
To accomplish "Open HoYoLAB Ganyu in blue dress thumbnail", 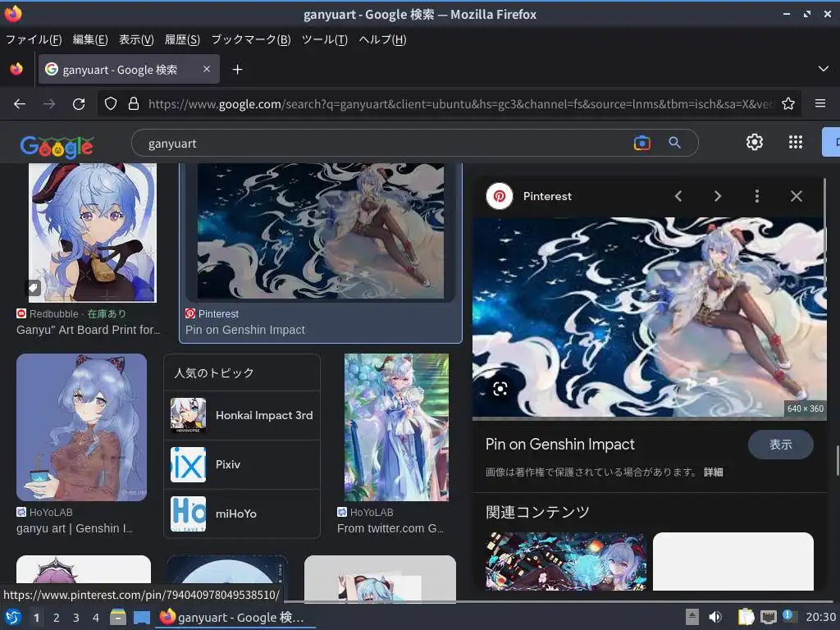I will click(x=396, y=427).
